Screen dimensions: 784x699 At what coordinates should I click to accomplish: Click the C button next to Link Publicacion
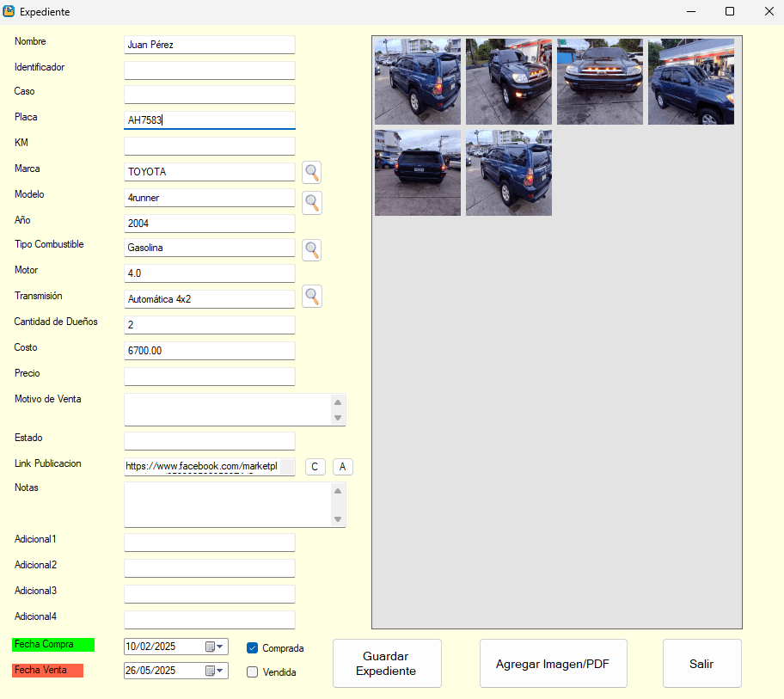tap(315, 467)
